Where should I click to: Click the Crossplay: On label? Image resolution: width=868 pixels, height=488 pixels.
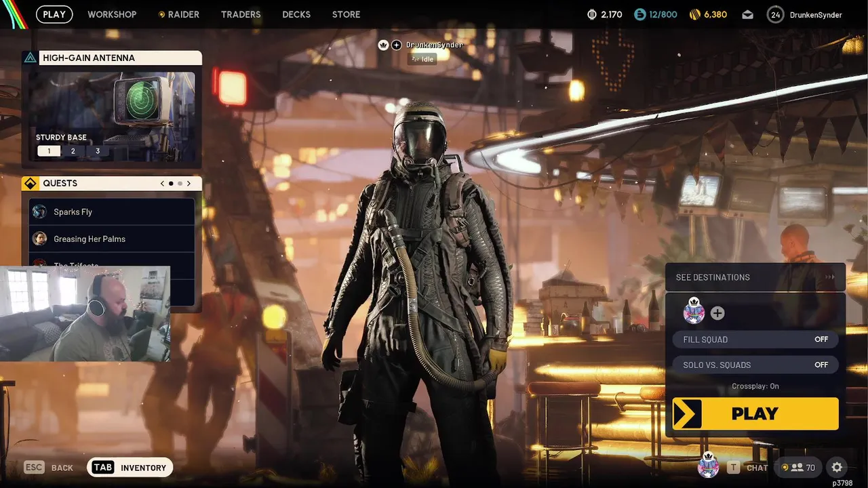tap(755, 386)
